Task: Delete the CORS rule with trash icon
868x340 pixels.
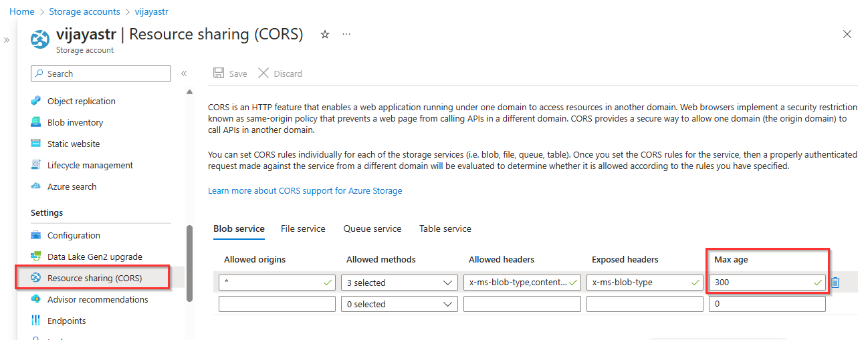Action: point(835,283)
